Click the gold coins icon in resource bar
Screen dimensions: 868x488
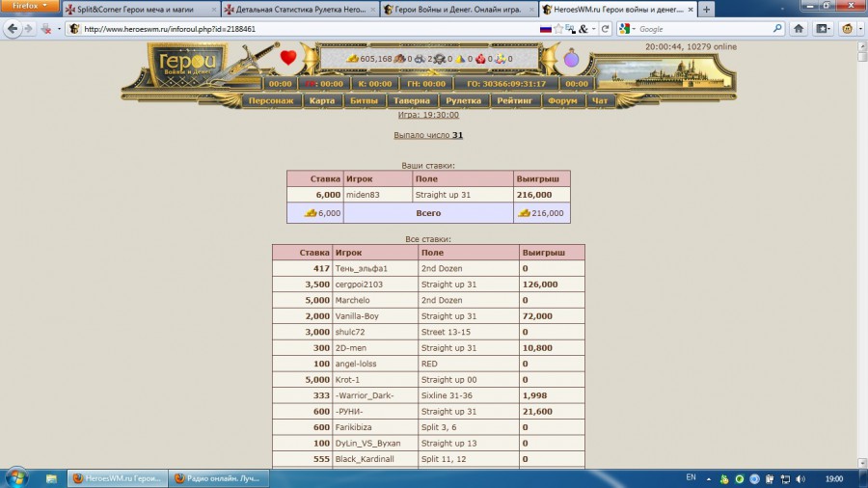click(353, 59)
